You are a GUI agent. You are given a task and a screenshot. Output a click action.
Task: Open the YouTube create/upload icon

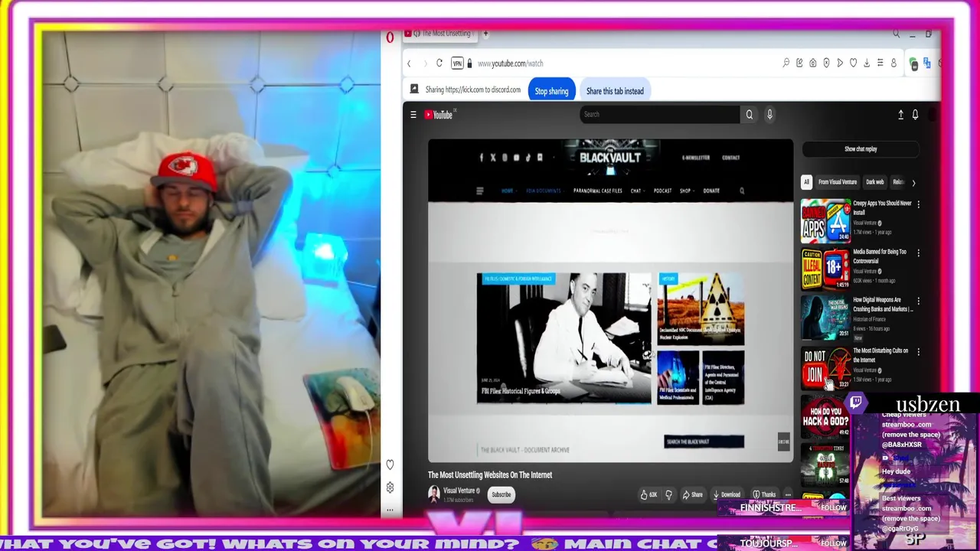900,115
